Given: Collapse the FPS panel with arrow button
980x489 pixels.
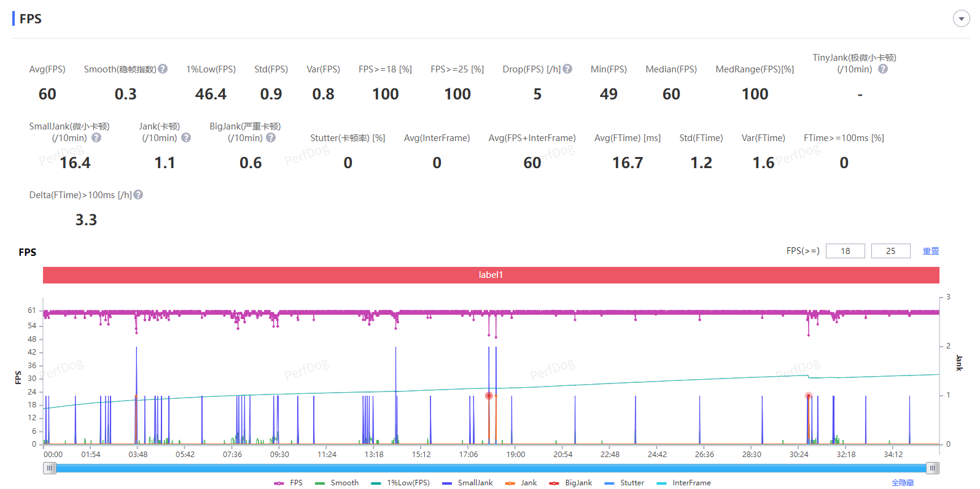Looking at the screenshot, I should (x=961, y=19).
